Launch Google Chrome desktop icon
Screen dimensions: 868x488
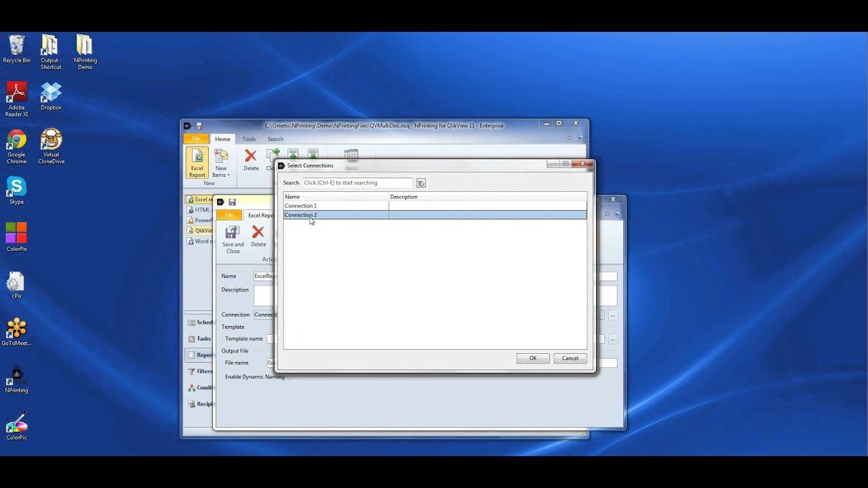[16, 147]
